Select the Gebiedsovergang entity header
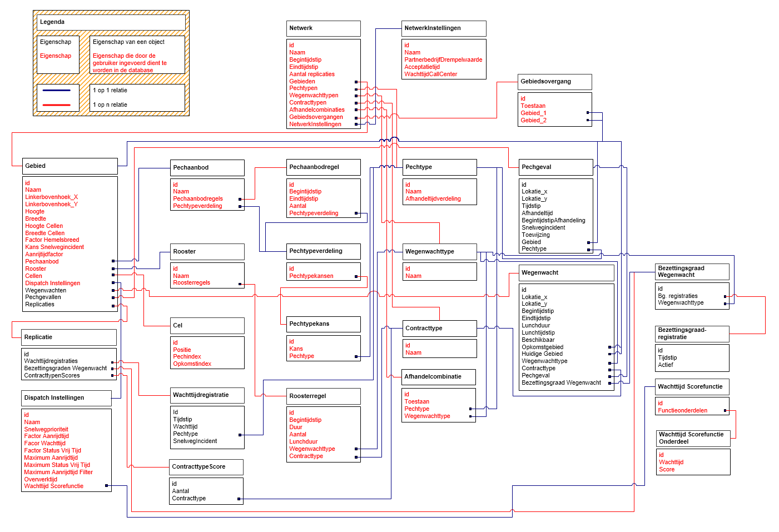This screenshot has height=532, width=779. coord(554,82)
